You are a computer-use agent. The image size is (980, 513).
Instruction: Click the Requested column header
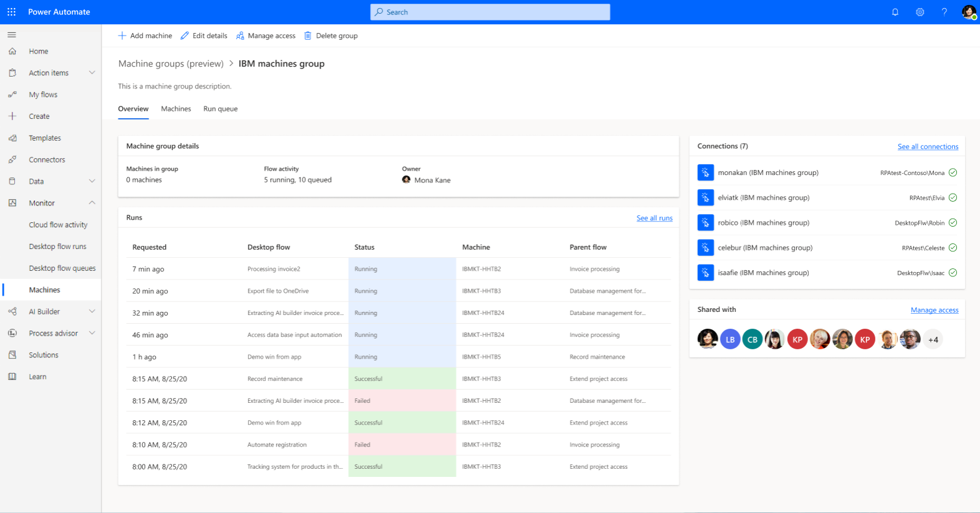pyautogui.click(x=150, y=247)
